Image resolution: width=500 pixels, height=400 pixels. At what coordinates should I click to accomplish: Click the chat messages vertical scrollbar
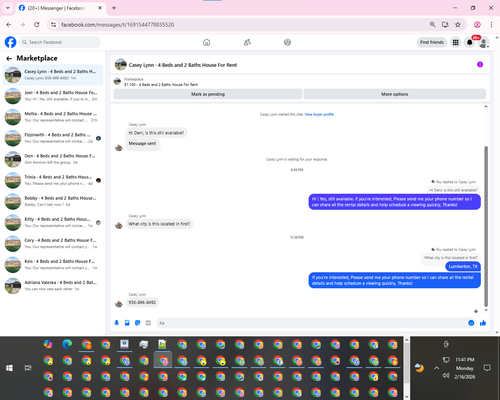coord(486,226)
